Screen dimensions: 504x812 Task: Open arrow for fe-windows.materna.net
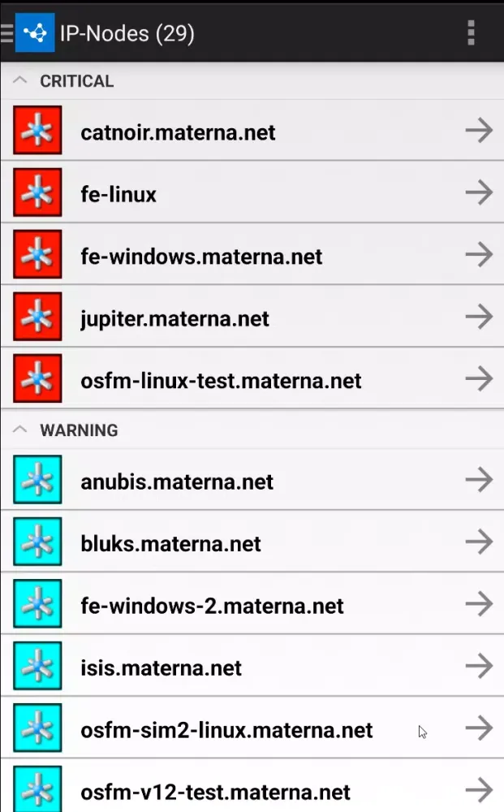click(x=479, y=256)
